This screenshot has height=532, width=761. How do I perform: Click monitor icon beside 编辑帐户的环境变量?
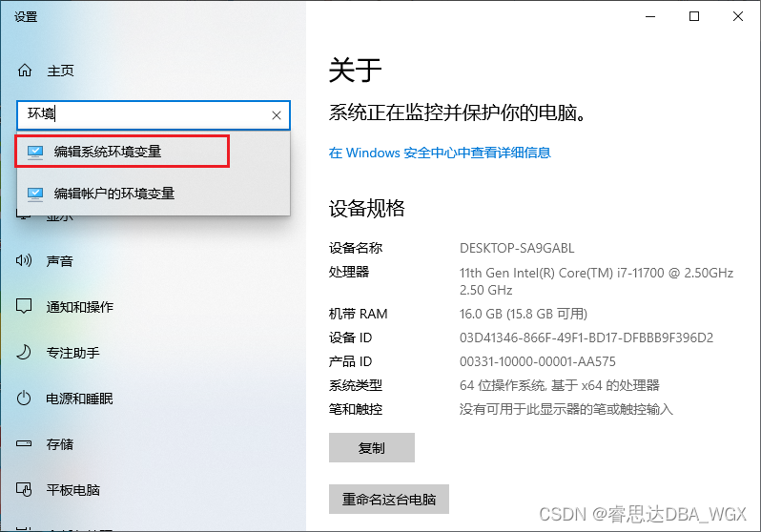point(35,194)
